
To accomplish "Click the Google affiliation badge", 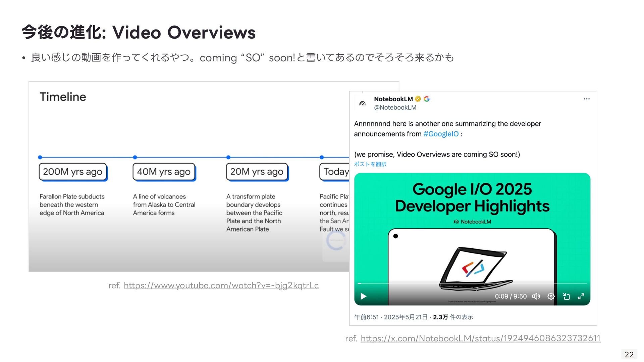I will pos(427,99).
